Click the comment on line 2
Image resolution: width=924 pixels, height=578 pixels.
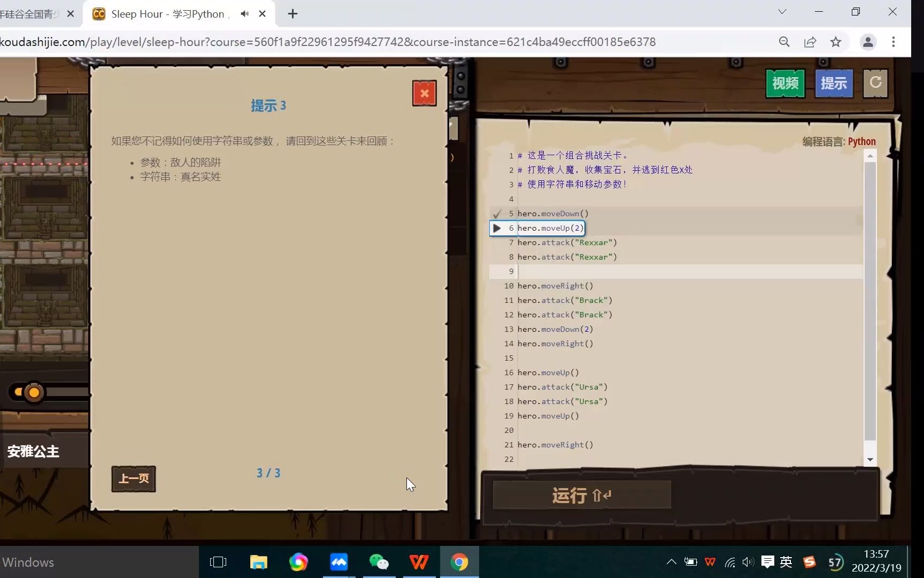point(605,170)
